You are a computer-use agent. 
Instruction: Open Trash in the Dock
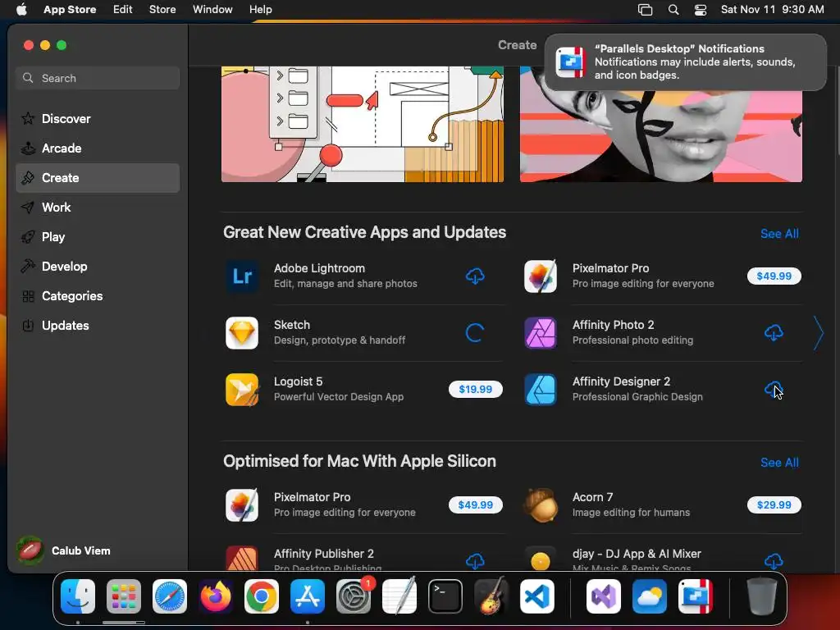(x=761, y=596)
